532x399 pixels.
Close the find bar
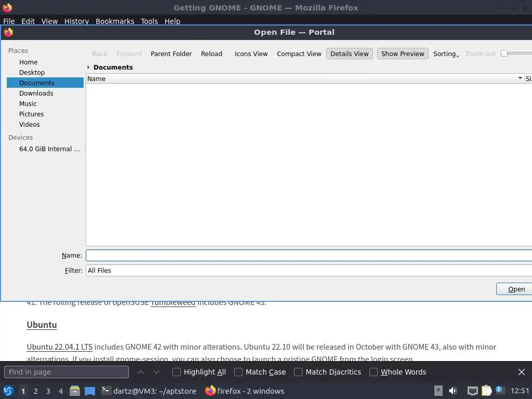(522, 372)
